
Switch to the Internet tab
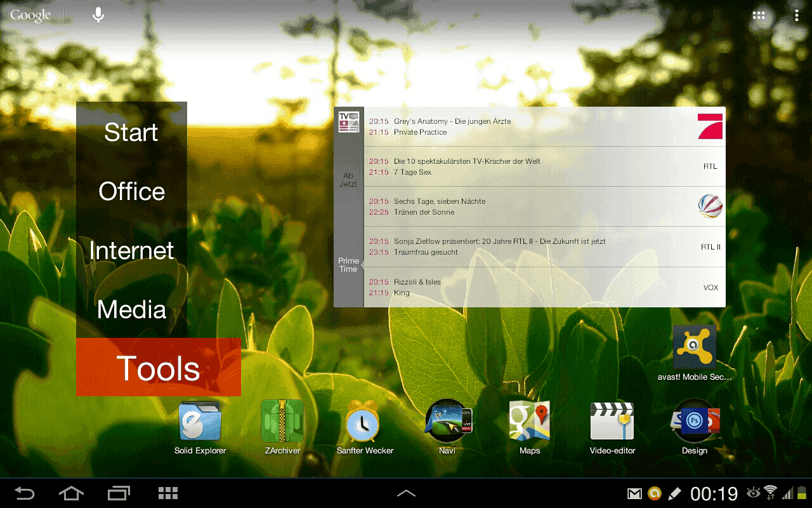(x=131, y=250)
